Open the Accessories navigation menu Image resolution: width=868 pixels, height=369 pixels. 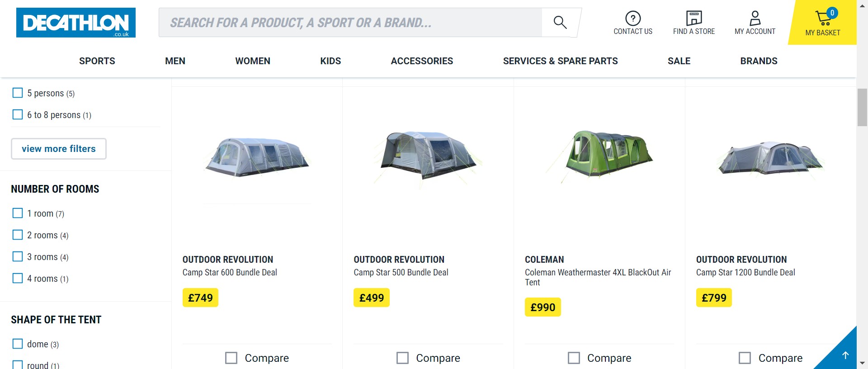(422, 61)
